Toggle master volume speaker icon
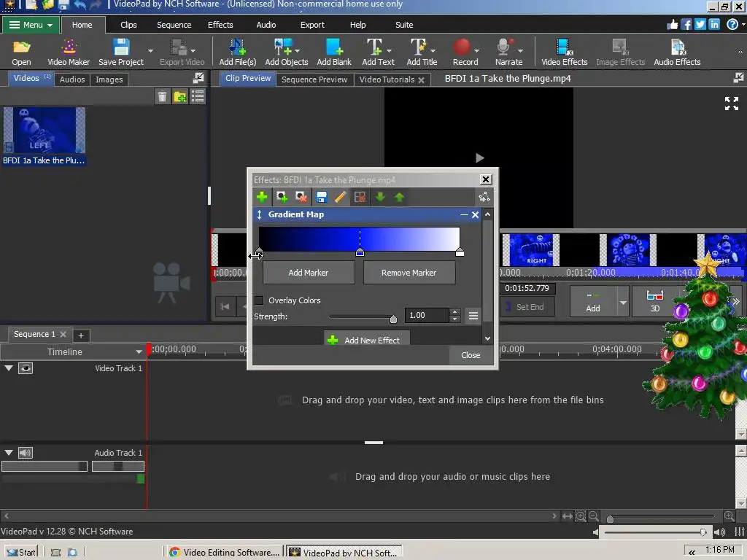Viewport: 747px width, 560px height. coord(719,532)
